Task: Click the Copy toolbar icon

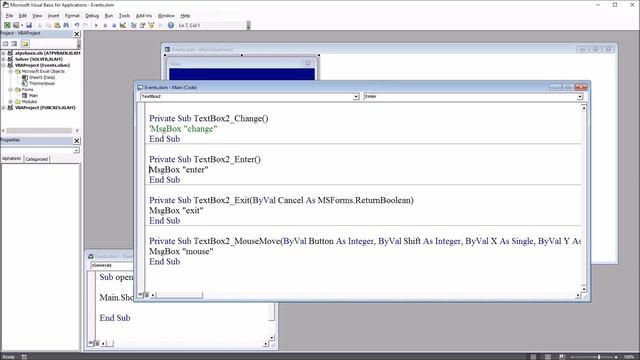Action: coord(48,25)
